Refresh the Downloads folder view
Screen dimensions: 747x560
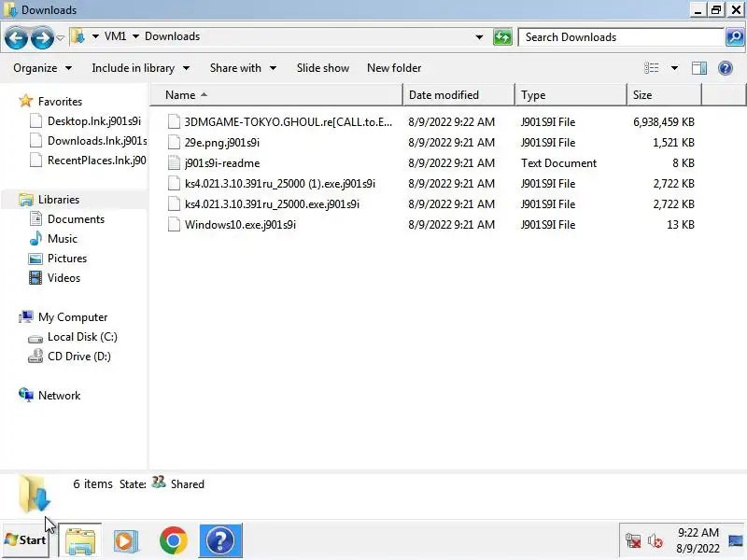pos(502,37)
